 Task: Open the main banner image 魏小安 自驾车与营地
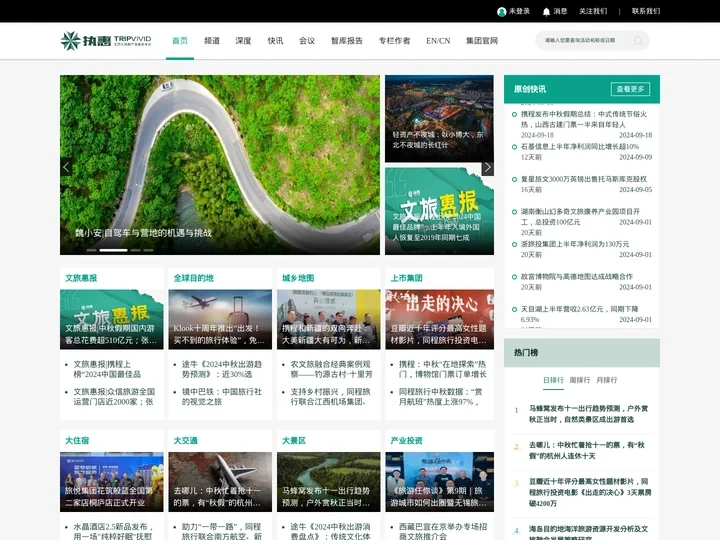[220, 165]
